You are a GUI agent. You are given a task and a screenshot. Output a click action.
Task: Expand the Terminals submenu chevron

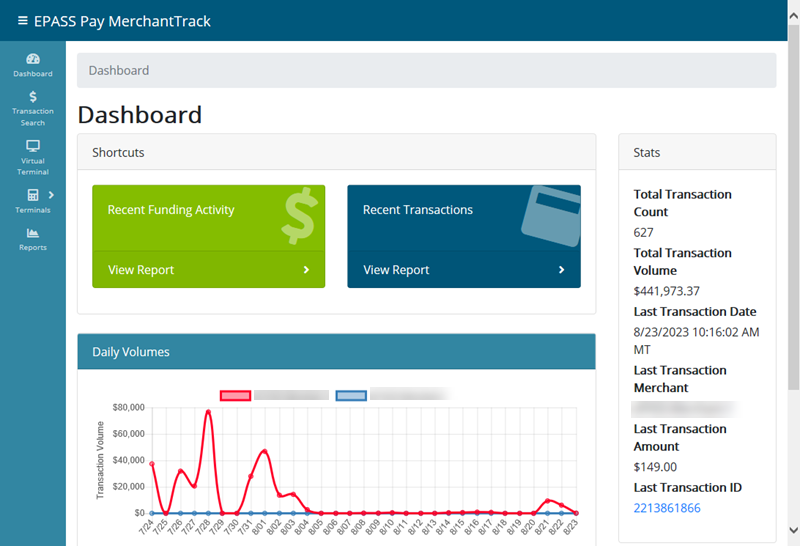(x=51, y=195)
